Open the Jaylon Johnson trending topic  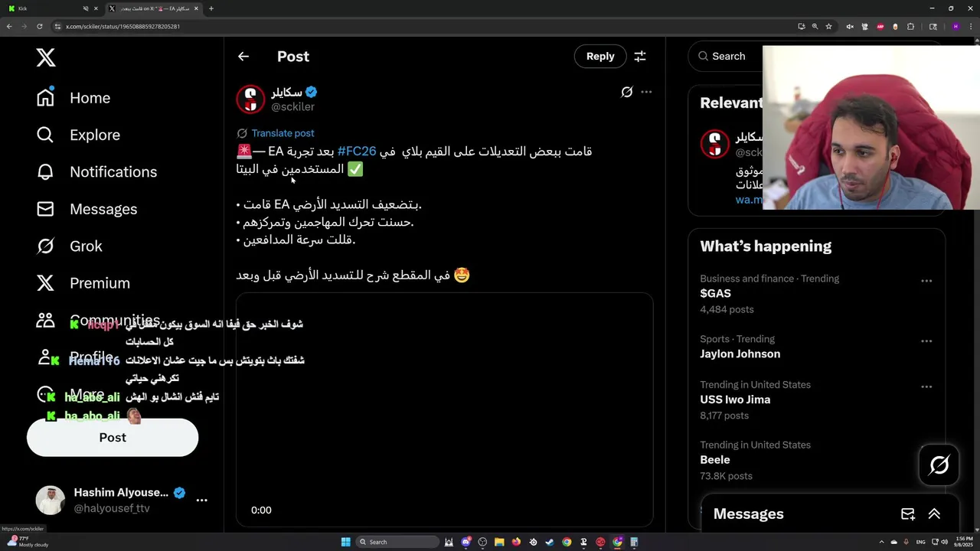[740, 354]
